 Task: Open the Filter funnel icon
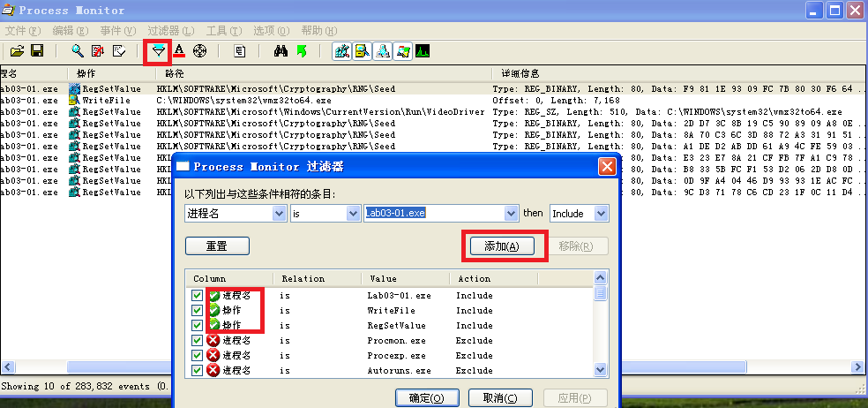click(159, 51)
